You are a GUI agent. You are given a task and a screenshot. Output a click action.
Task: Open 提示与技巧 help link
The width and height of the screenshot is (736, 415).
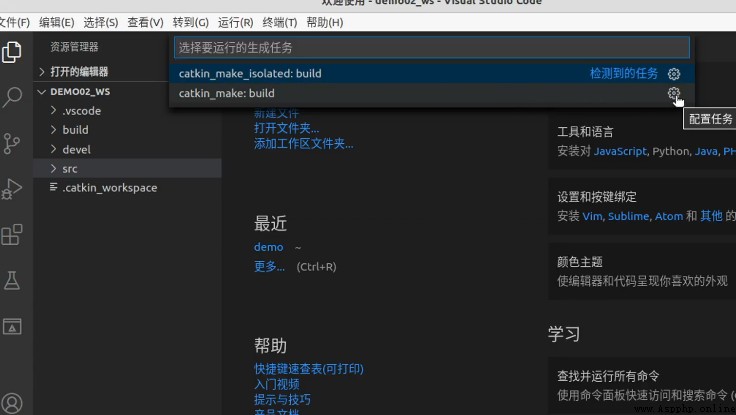coord(282,400)
